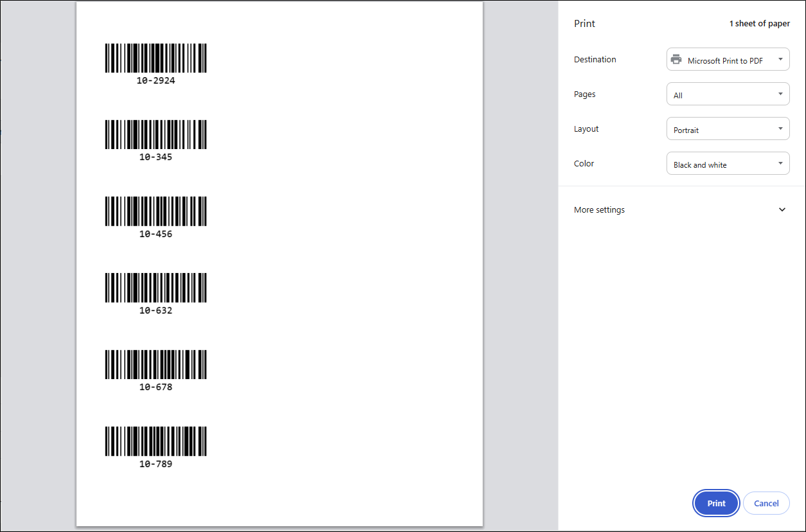Click the barcode labeled 10-2924

coord(156,58)
